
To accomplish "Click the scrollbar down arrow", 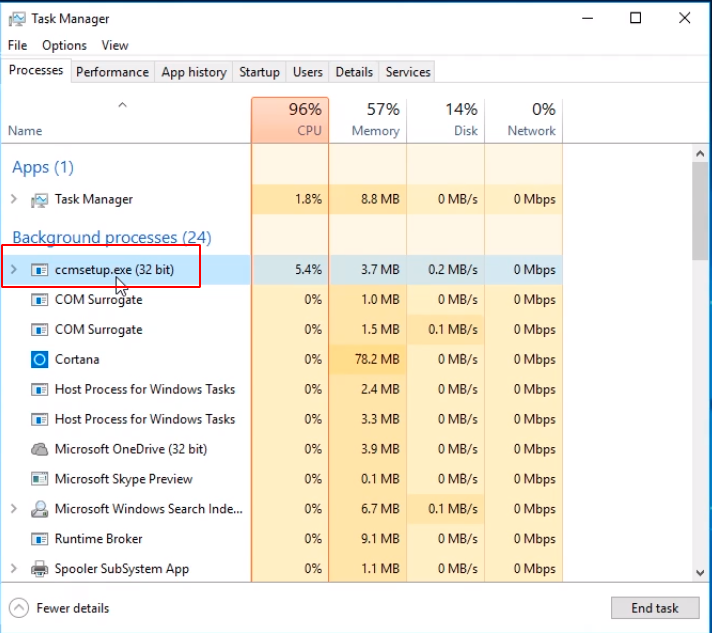I will pos(700,573).
